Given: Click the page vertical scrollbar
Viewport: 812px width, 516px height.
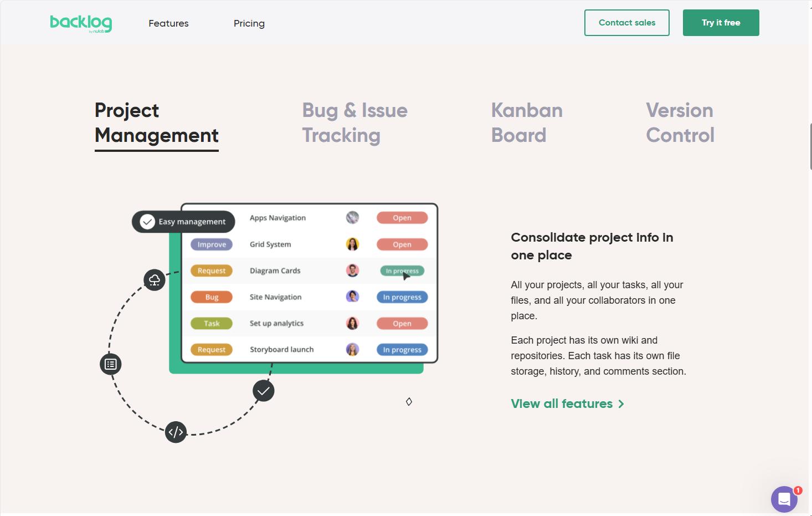Looking at the screenshot, I should click(810, 147).
